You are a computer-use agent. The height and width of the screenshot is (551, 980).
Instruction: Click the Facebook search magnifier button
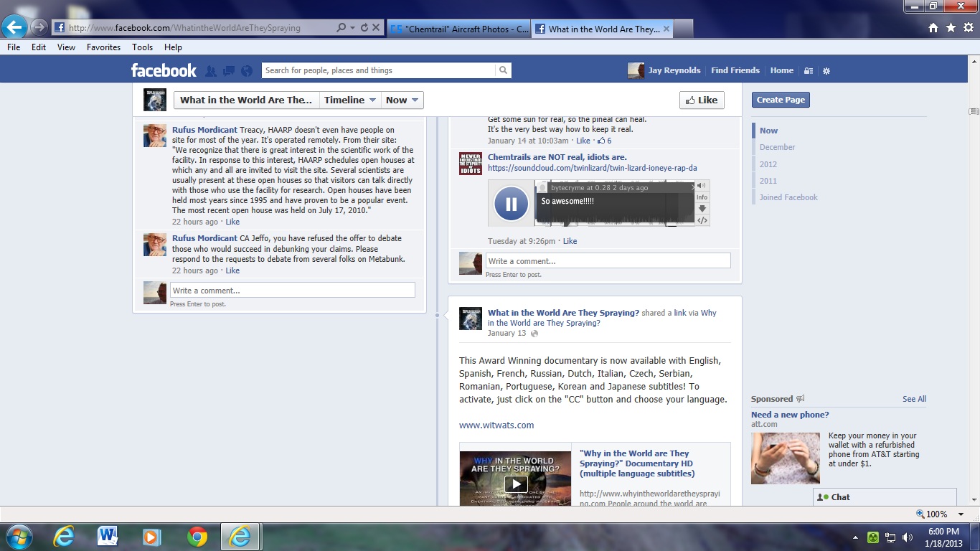(503, 70)
